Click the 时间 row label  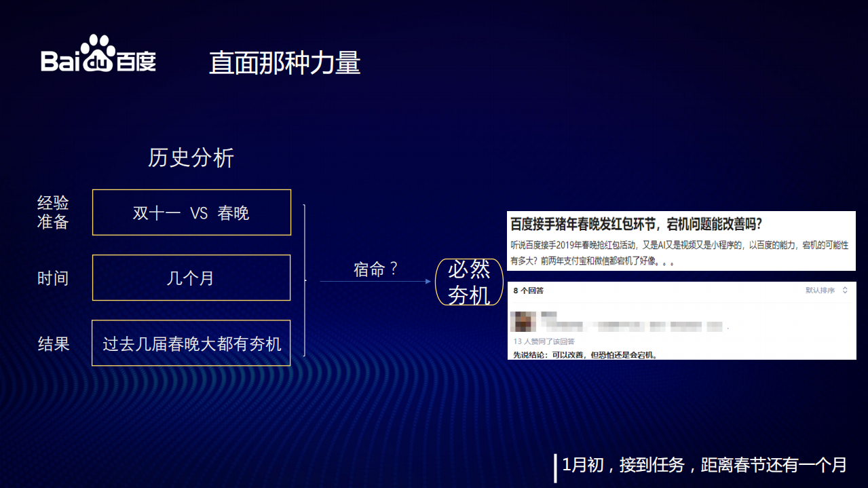[52, 278]
